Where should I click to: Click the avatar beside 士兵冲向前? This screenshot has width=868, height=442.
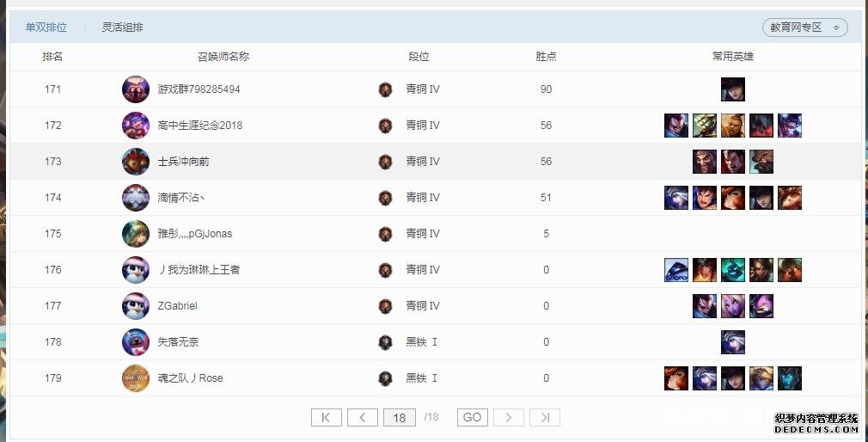point(136,162)
